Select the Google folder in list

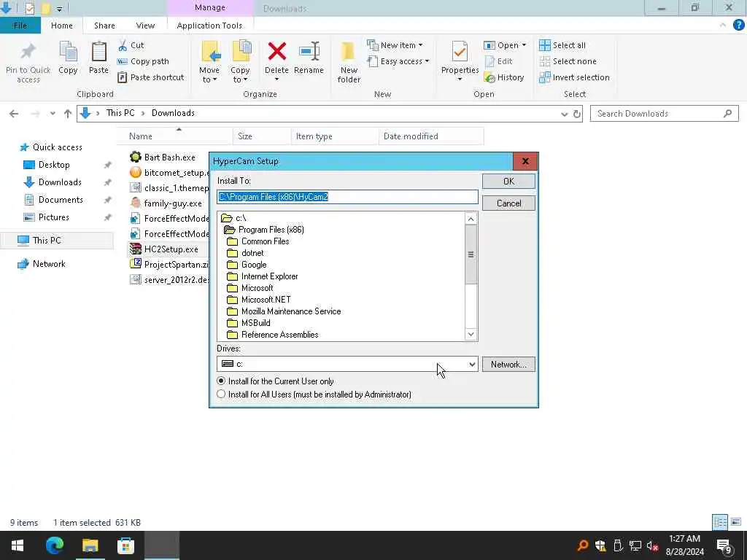point(247,265)
